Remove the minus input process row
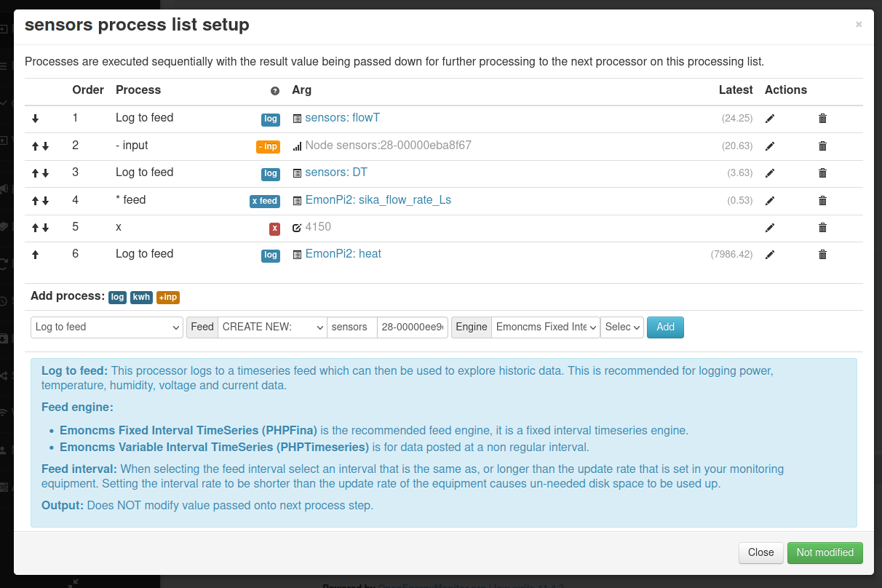Image resolution: width=882 pixels, height=588 pixels. tap(822, 146)
